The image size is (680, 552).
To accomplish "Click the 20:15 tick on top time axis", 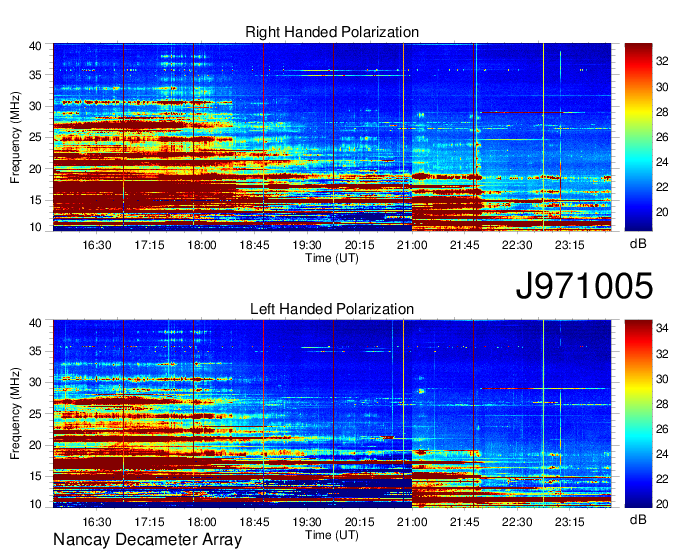I will pos(360,245).
